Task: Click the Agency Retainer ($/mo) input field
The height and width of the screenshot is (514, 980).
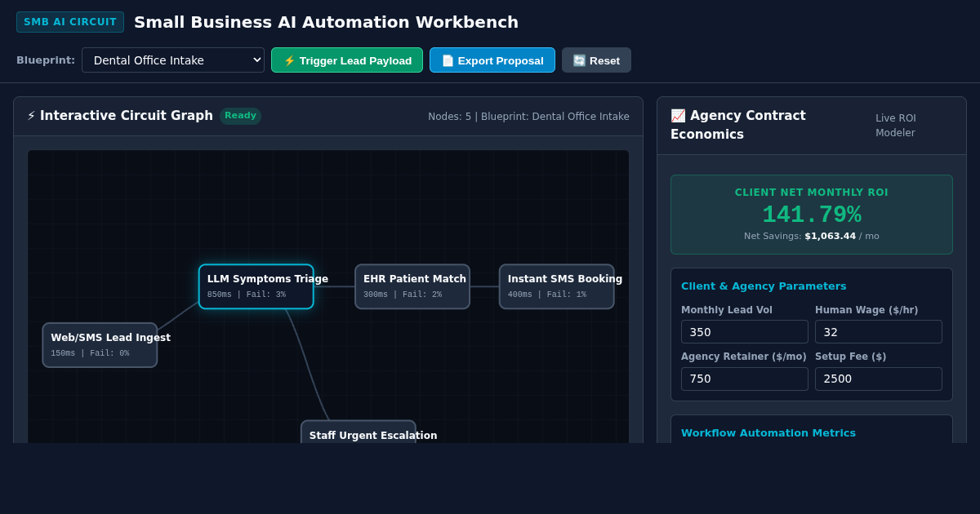Action: pos(745,379)
